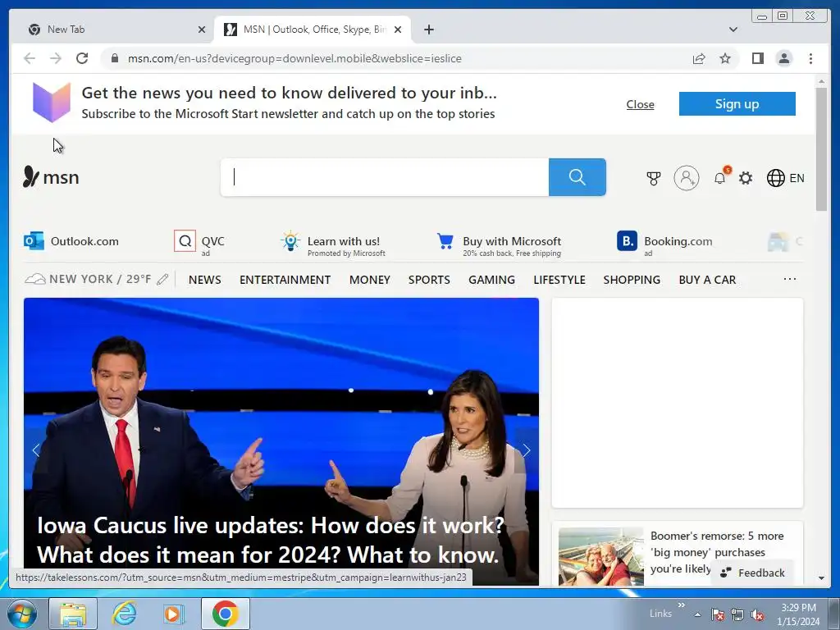
Task: Bookmark this page with the star
Action: tap(725, 58)
